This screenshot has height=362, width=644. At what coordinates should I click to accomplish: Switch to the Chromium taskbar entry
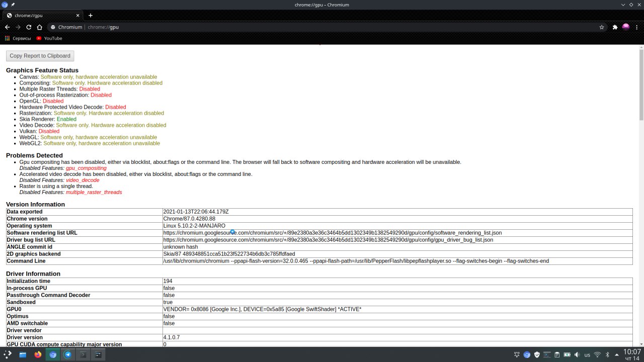tap(52, 354)
